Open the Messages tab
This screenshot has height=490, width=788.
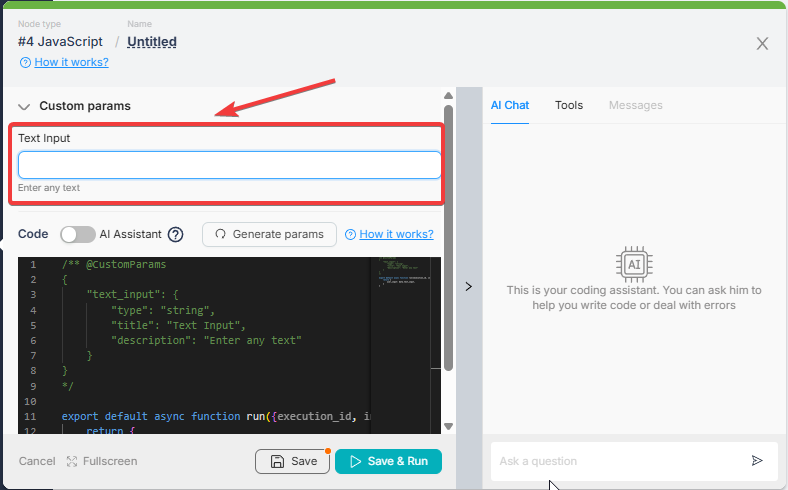(x=635, y=105)
